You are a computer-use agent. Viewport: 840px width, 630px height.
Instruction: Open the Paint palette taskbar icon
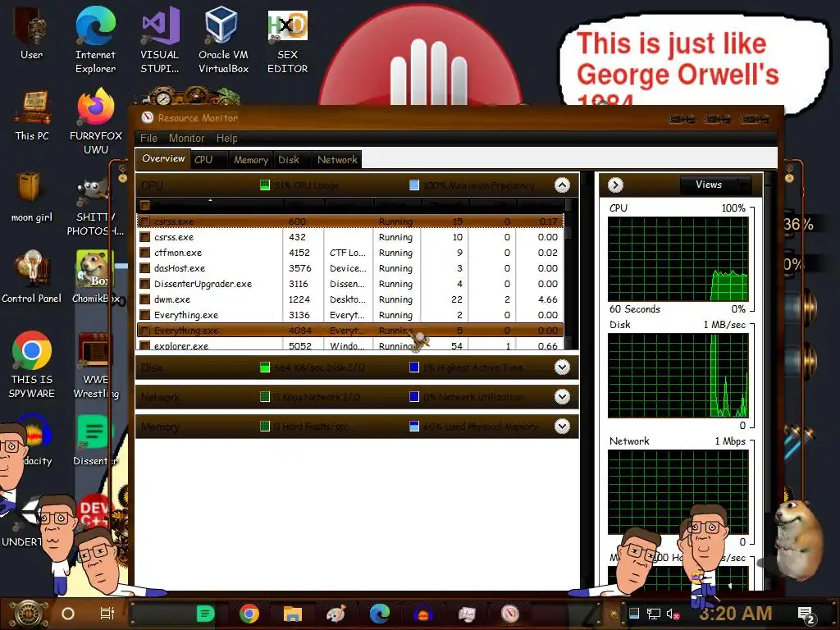[x=336, y=614]
